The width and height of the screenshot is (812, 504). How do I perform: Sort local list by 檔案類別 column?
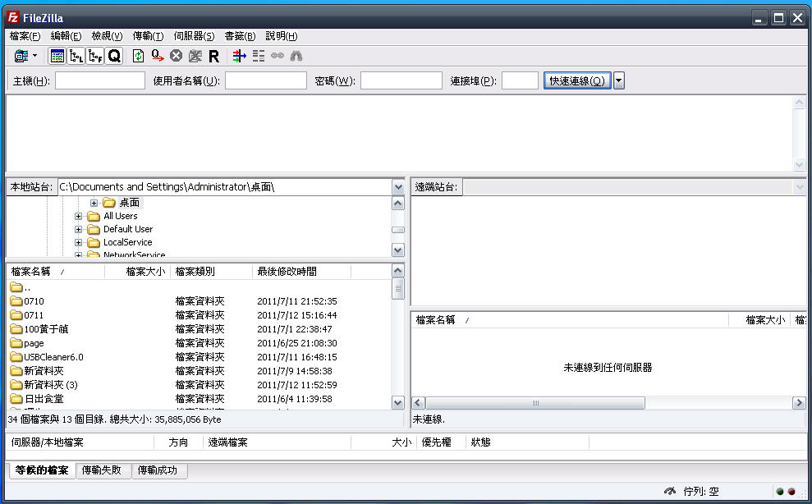211,272
